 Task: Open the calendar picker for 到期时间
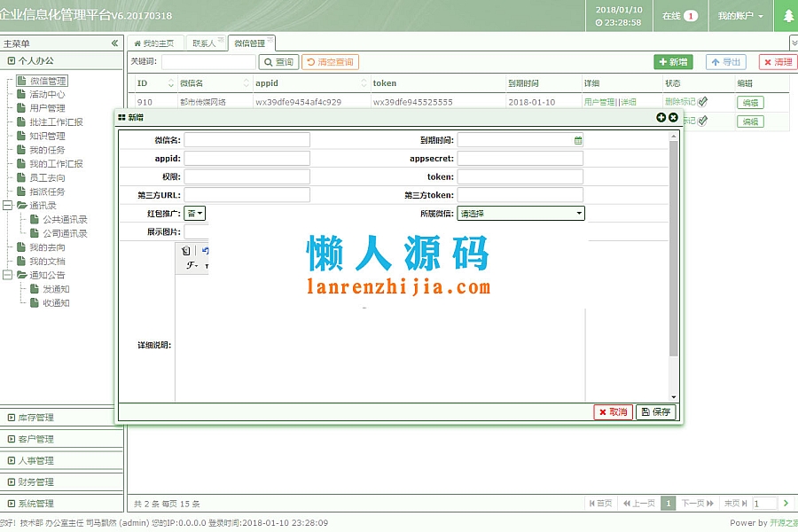click(578, 140)
